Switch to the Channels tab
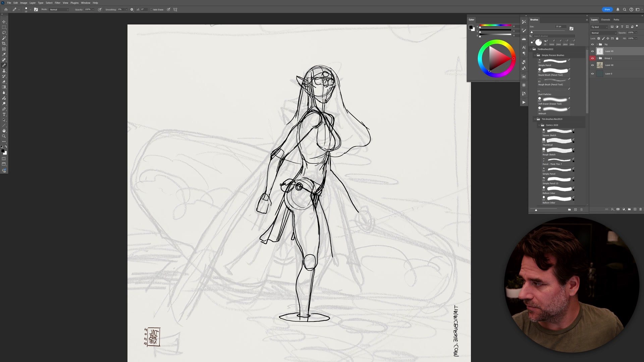This screenshot has width=644, height=362. (x=605, y=19)
